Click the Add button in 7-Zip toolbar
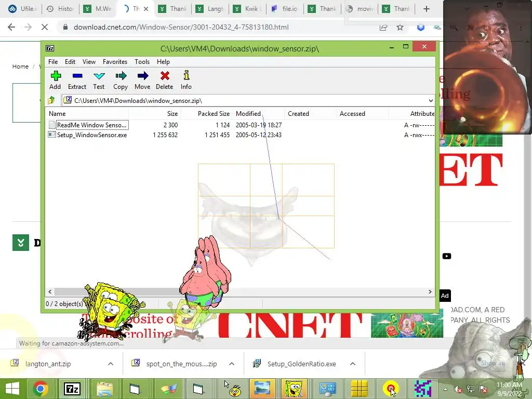This screenshot has height=399, width=532. click(55, 80)
